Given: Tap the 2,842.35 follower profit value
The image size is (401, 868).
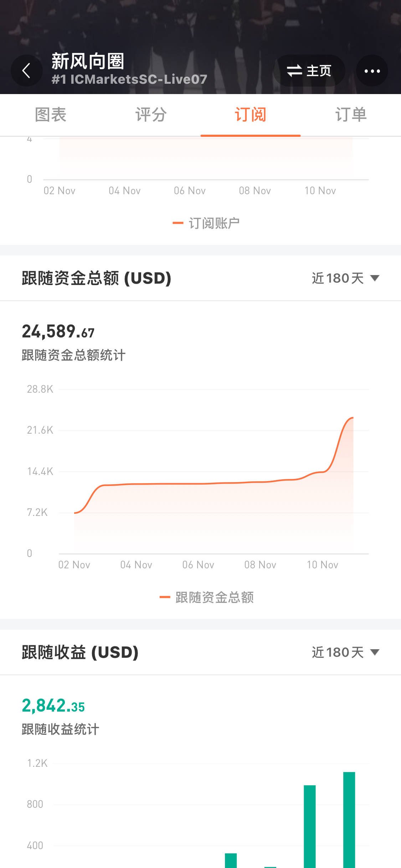Looking at the screenshot, I should (53, 706).
